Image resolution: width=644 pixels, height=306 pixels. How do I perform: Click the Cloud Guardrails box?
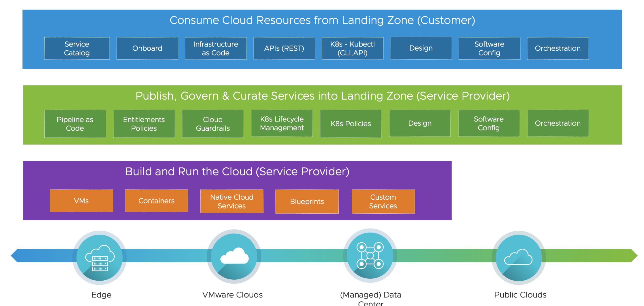[x=213, y=124]
